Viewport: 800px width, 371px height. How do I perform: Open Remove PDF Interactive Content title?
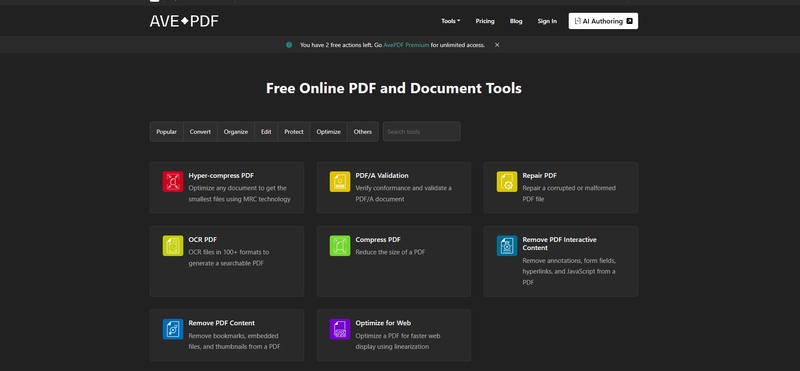559,244
